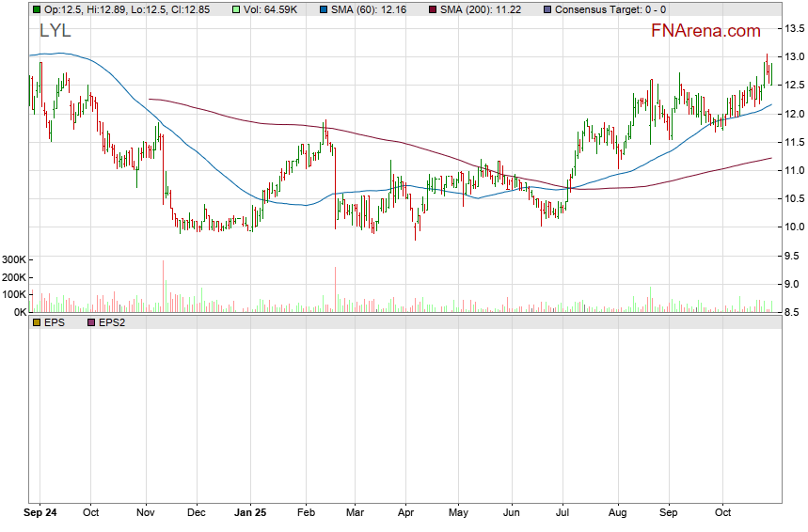This screenshot has height=532, width=808.
Task: Click the 'SMA (60): 12.16' legend label
Action: [x=370, y=9]
